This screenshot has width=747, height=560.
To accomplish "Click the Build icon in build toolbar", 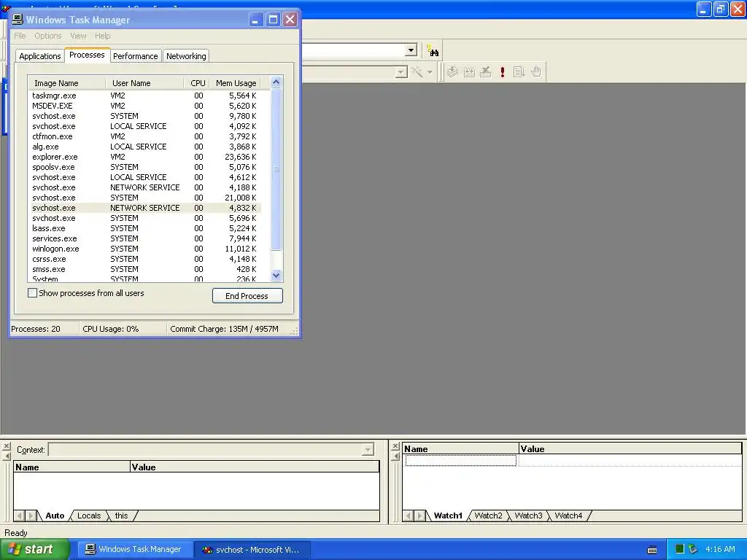I will [469, 72].
